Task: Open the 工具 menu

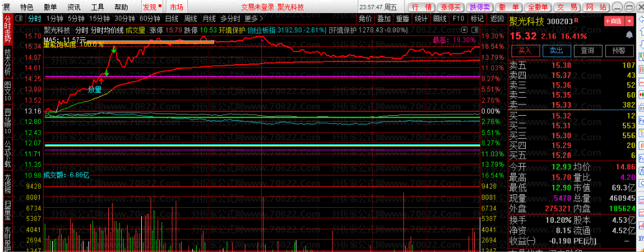Action: (x=98, y=7)
